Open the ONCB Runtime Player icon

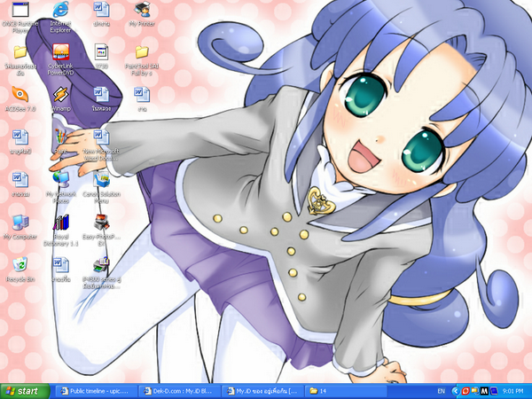point(20,10)
